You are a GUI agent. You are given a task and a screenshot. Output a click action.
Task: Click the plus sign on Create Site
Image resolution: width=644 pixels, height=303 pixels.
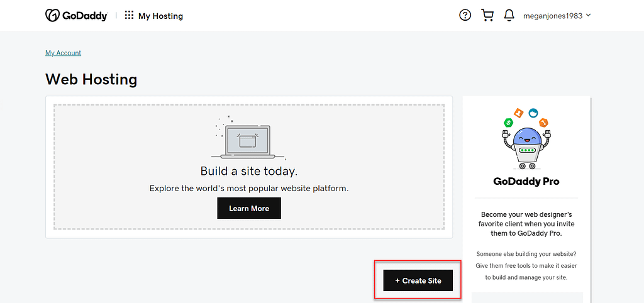point(397,280)
